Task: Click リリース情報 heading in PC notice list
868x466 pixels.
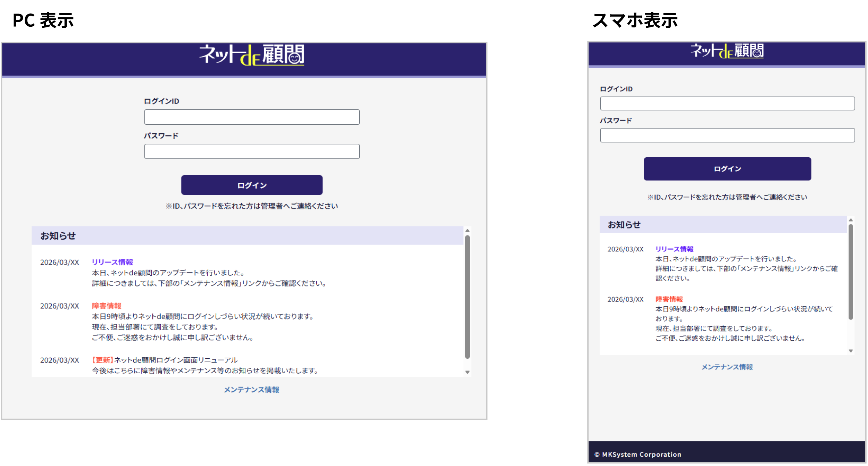Action: click(112, 262)
